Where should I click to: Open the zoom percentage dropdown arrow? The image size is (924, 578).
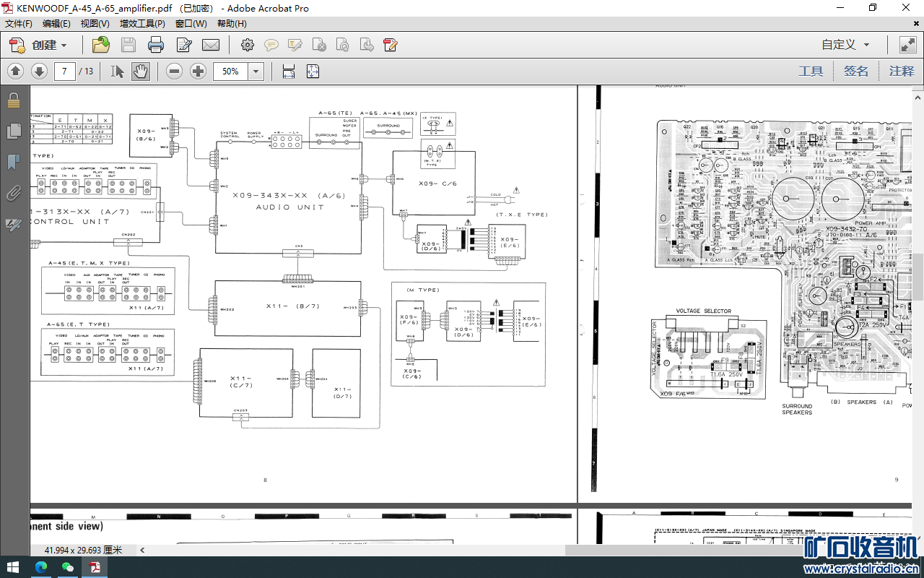pos(256,72)
